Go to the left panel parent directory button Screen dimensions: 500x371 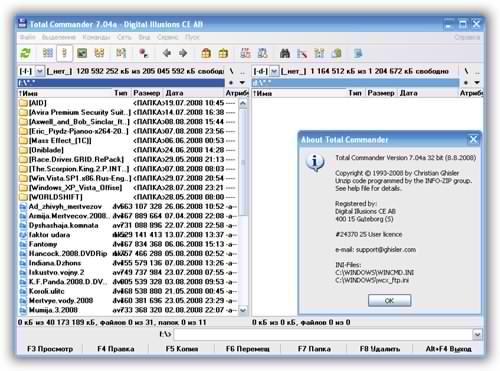pos(242,72)
